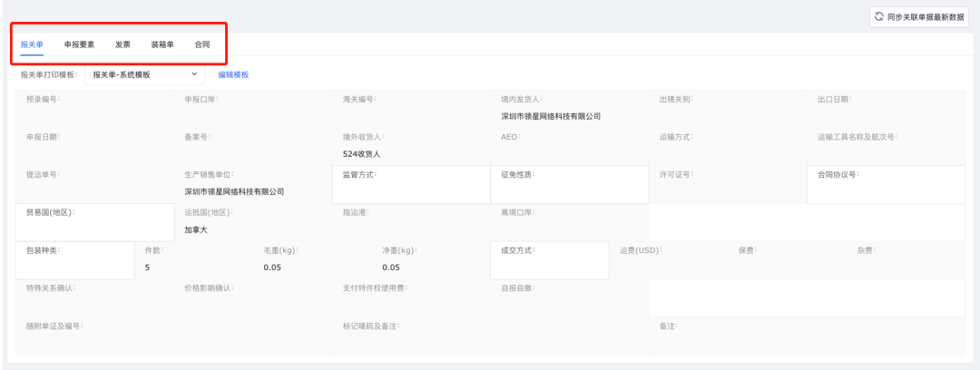Select the 发票 tab
Screen dimensions: 980x370
pos(122,44)
